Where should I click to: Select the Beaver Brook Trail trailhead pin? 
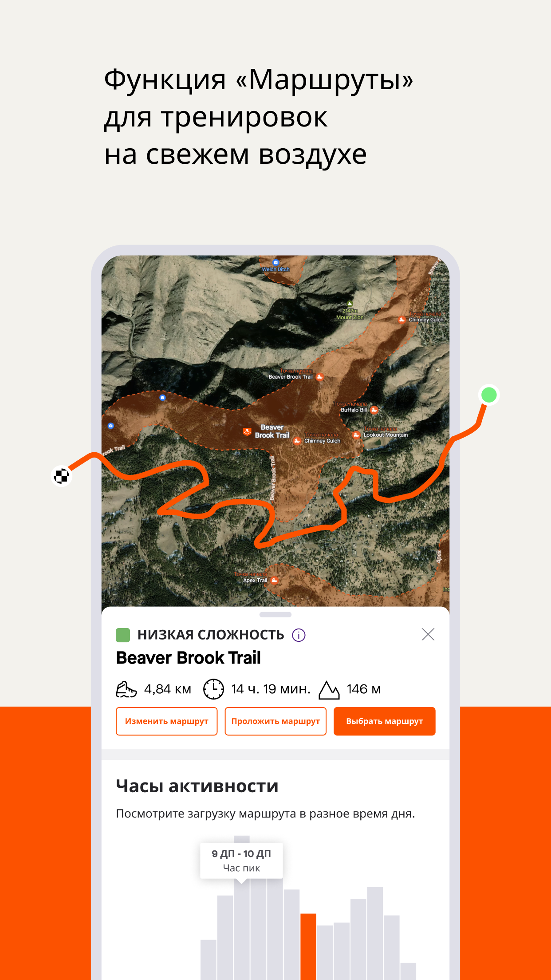click(320, 377)
